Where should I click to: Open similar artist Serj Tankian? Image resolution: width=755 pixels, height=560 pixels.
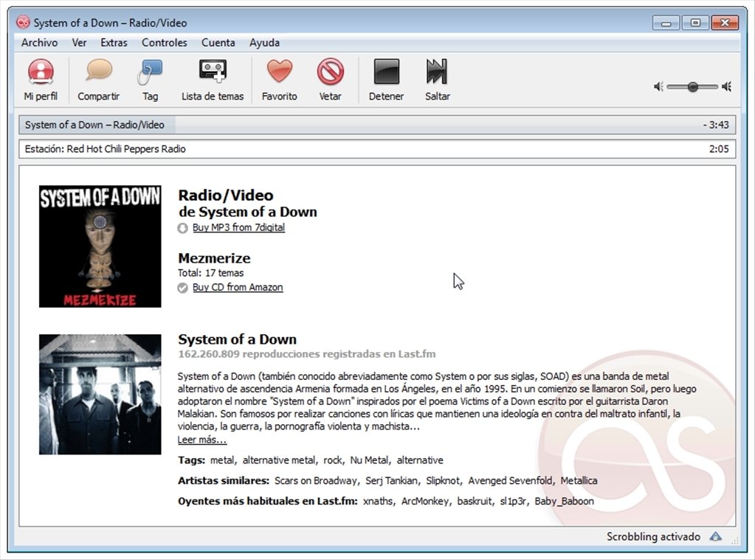click(x=391, y=480)
